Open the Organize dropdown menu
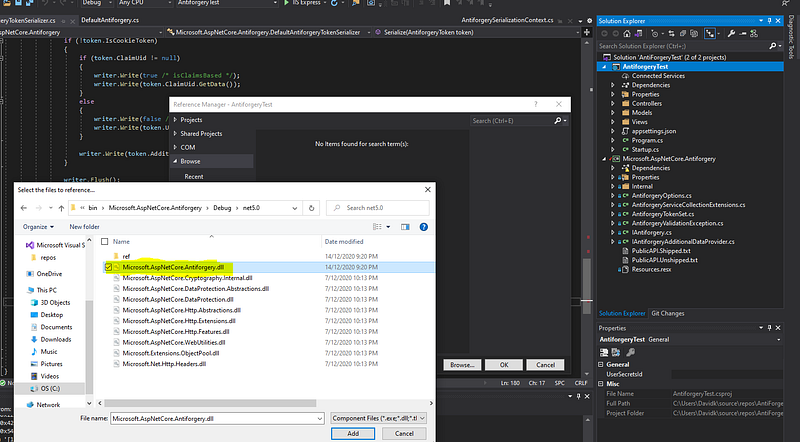800x442 pixels. [38, 227]
